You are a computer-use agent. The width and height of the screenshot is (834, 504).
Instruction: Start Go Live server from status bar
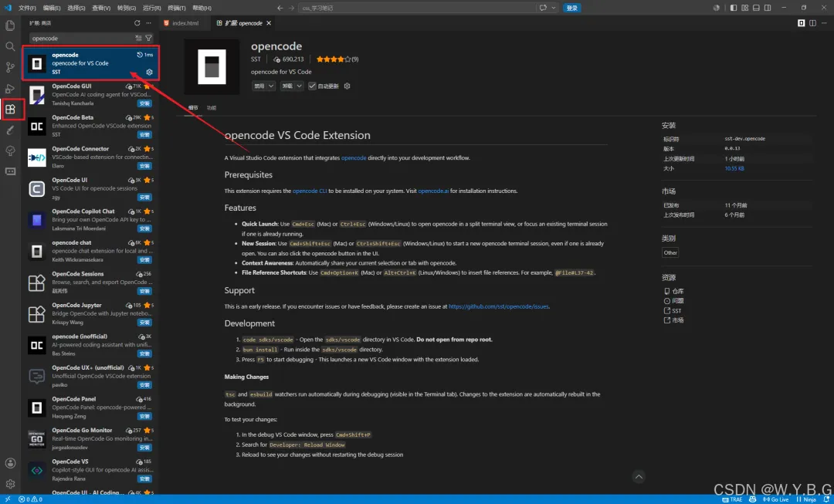[x=776, y=499]
